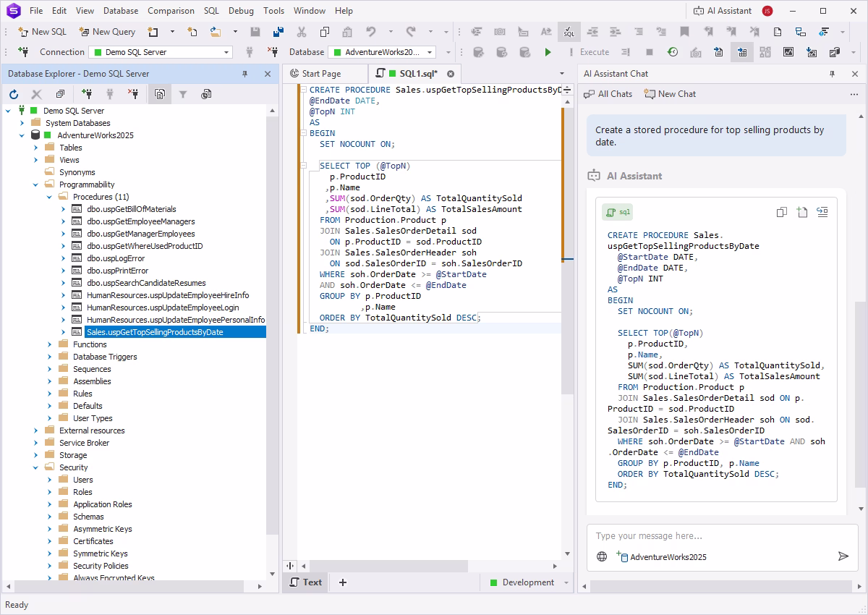Image resolution: width=868 pixels, height=615 pixels.
Task: Pin the AI Assistant Chat panel
Action: tap(832, 74)
